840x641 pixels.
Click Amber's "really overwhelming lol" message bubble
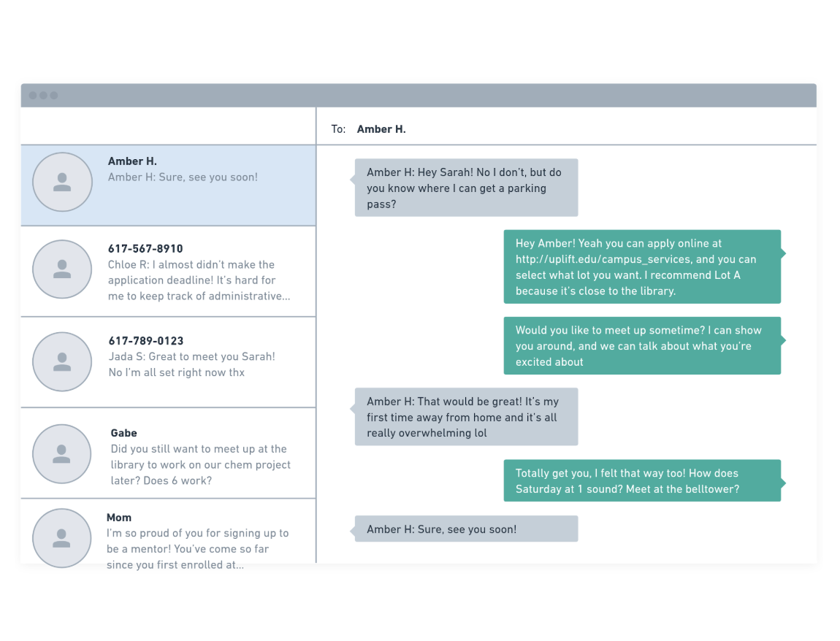466,417
